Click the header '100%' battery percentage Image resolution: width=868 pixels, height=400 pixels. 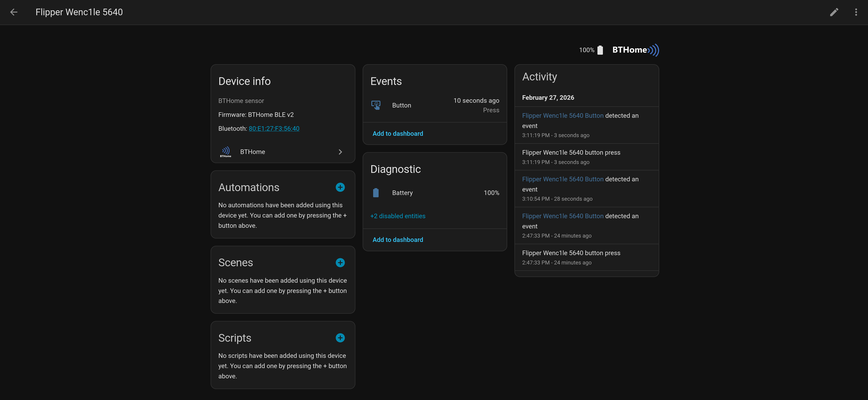(586, 50)
